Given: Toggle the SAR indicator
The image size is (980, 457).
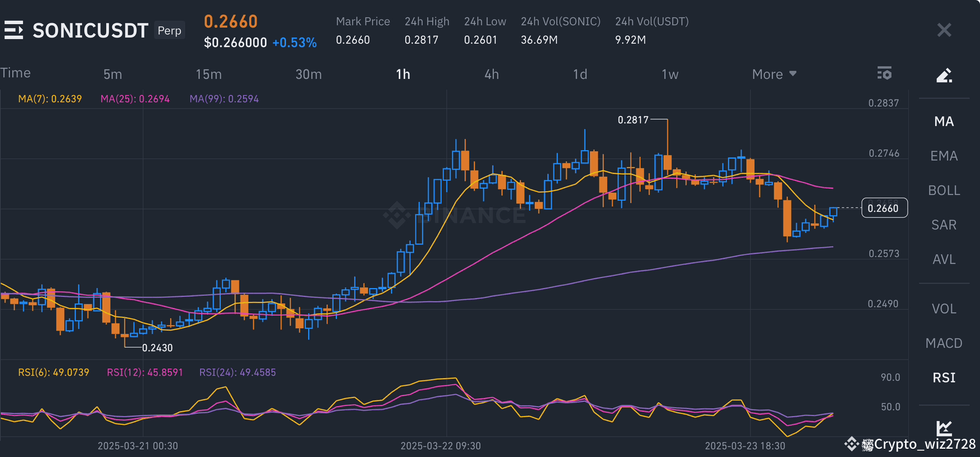Looking at the screenshot, I should (944, 225).
